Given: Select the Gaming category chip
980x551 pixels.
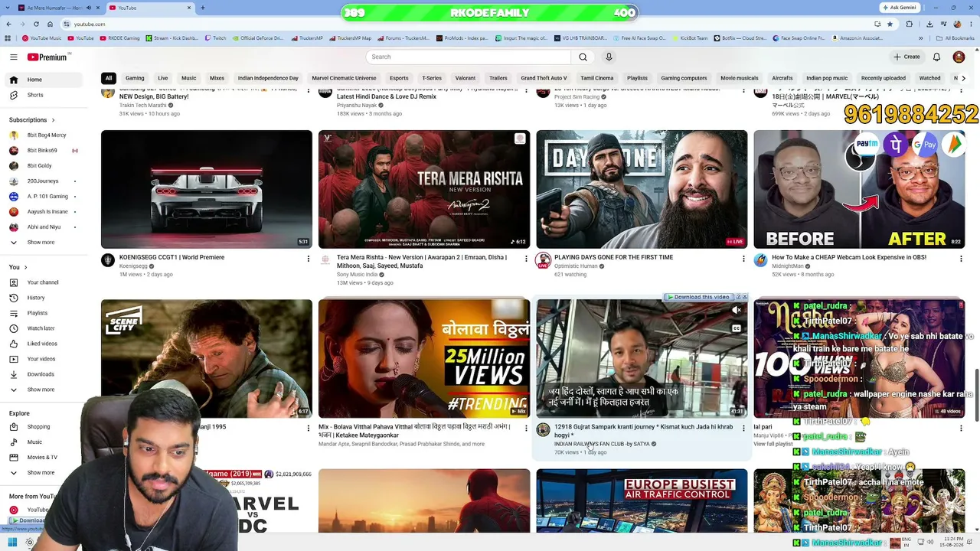Looking at the screenshot, I should pyautogui.click(x=135, y=78).
